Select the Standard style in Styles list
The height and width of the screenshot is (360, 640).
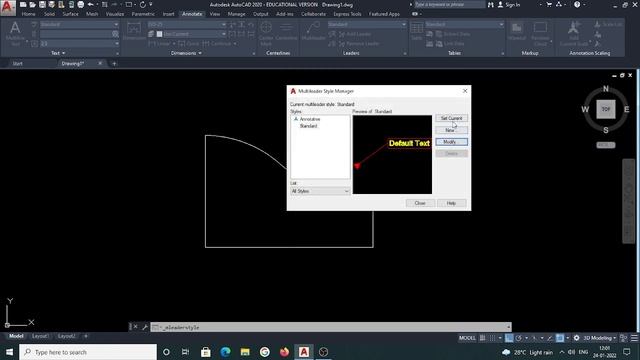coord(308,126)
